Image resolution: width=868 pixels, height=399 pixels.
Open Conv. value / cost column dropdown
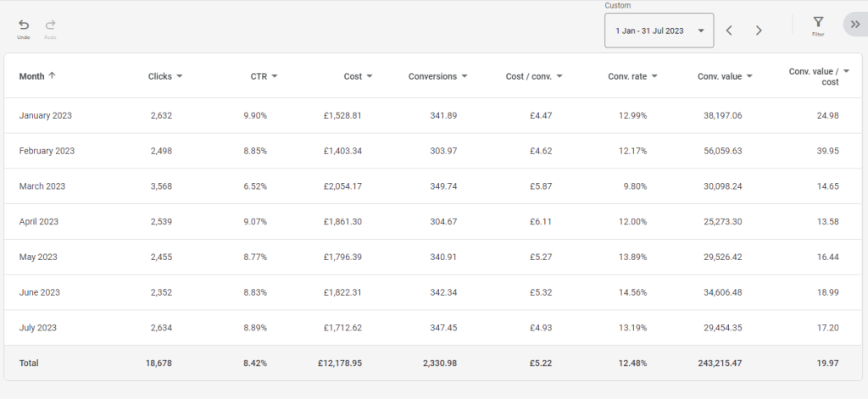845,71
